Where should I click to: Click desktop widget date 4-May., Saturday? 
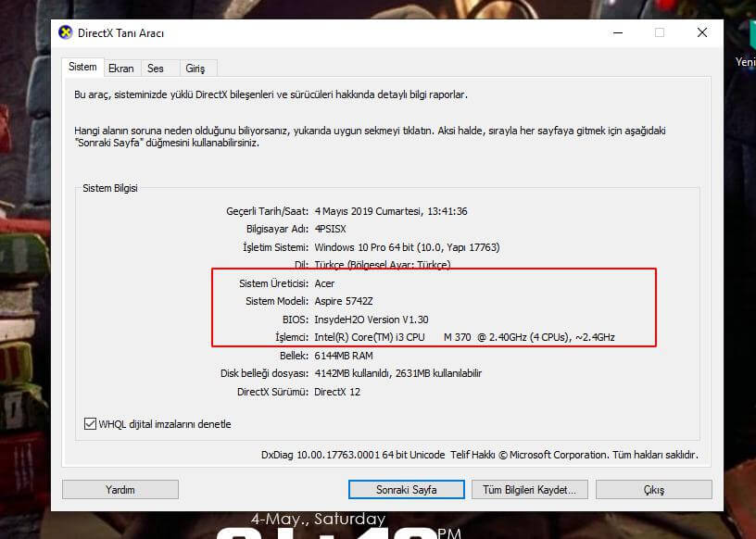pyautogui.click(x=318, y=520)
